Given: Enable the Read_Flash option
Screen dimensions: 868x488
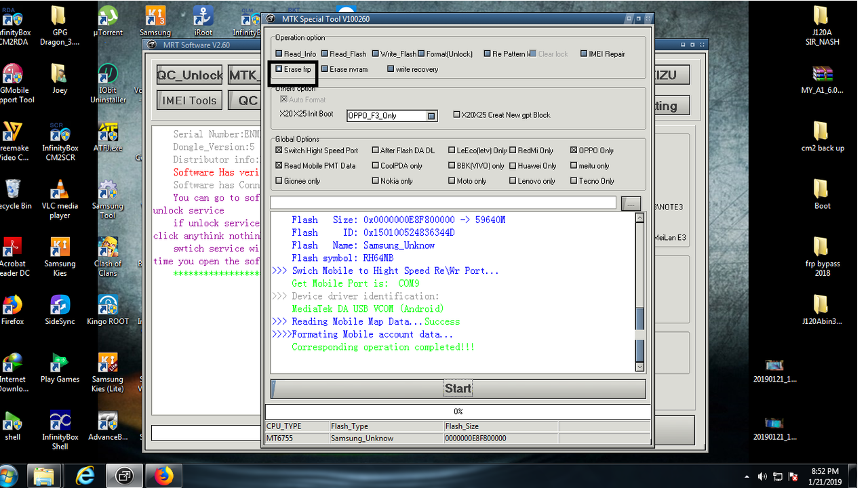Looking at the screenshot, I should click(x=325, y=54).
